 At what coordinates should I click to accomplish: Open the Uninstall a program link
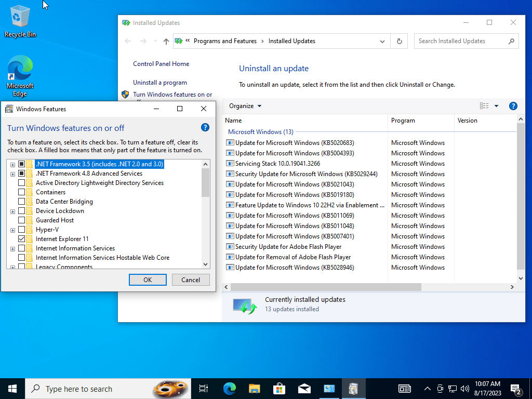pos(160,83)
